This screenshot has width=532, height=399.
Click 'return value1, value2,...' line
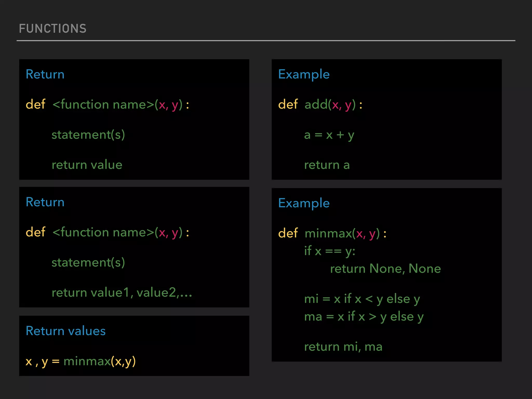coord(122,293)
